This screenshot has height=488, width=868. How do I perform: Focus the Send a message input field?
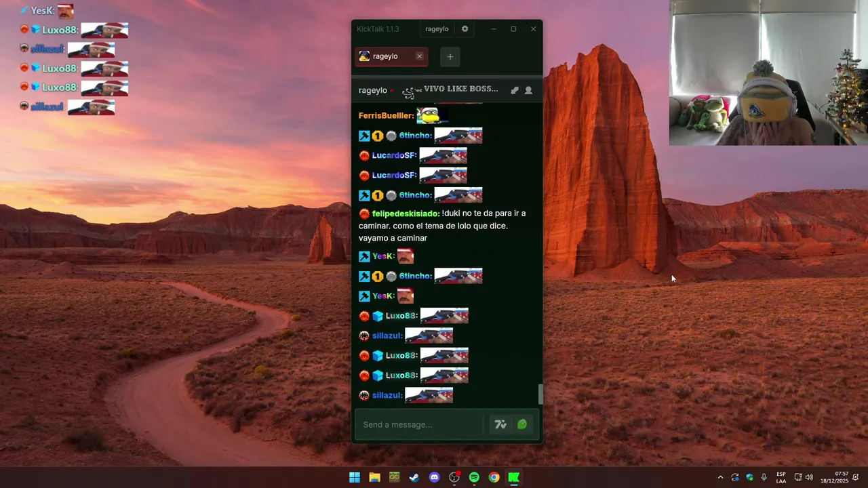[x=420, y=424]
